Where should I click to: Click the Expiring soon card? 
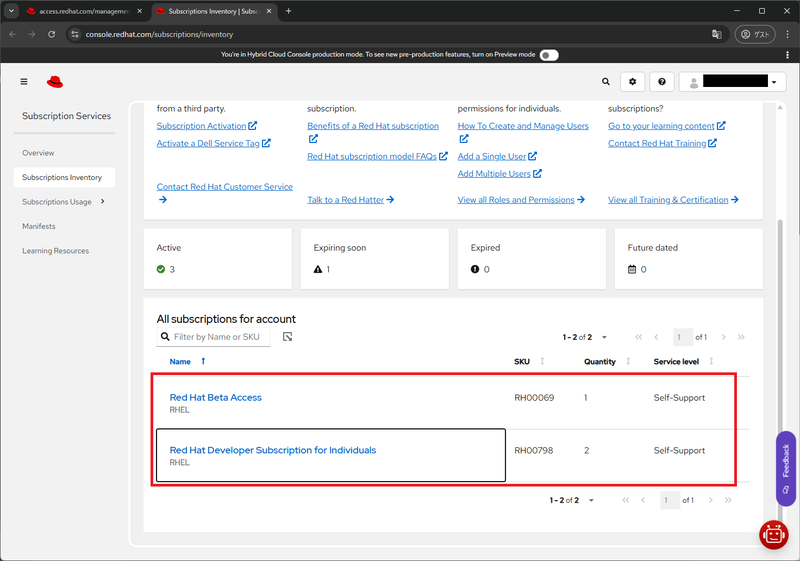coord(374,259)
